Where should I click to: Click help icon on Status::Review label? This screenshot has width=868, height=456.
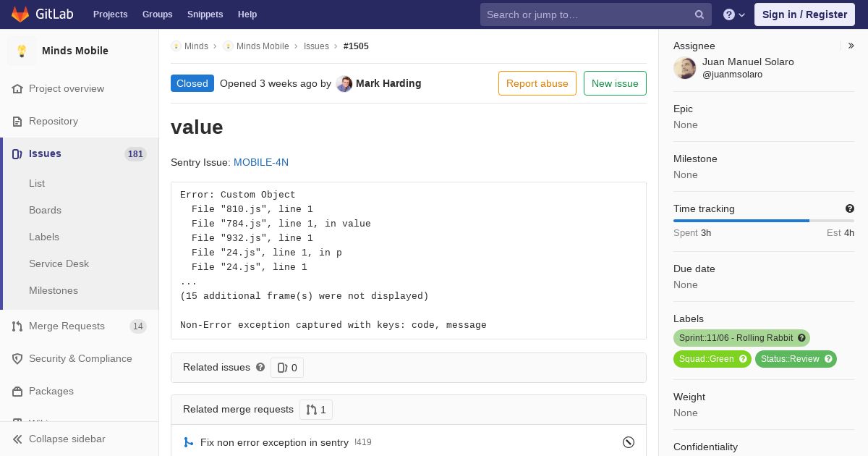[x=829, y=359]
